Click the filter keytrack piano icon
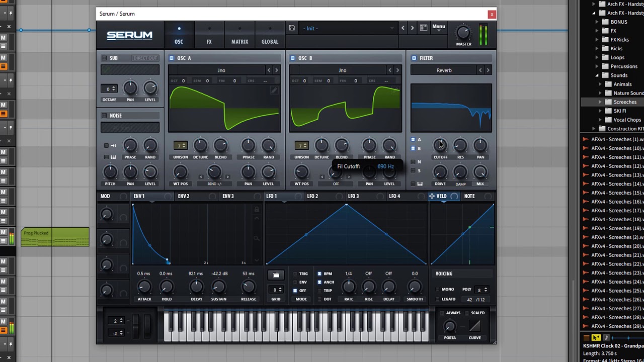Screen dimensions: 644x362 420,184
